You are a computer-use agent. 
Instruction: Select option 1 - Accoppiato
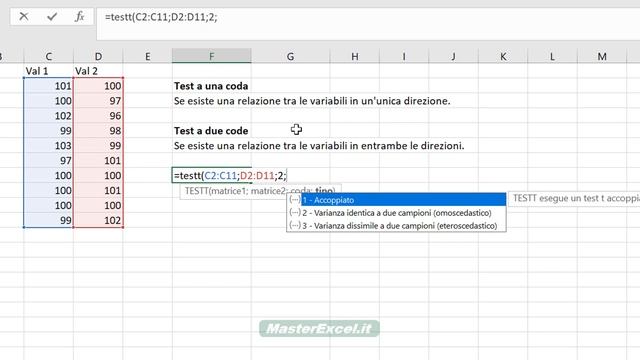click(396, 200)
